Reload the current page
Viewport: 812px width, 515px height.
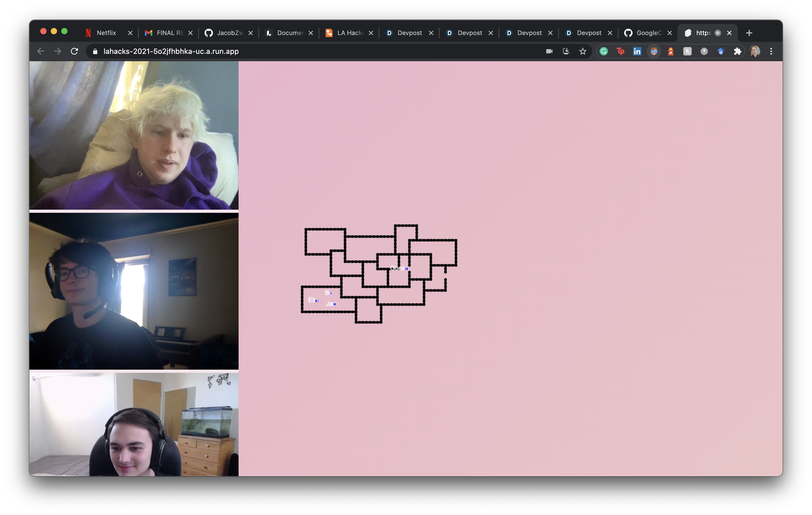pyautogui.click(x=75, y=51)
